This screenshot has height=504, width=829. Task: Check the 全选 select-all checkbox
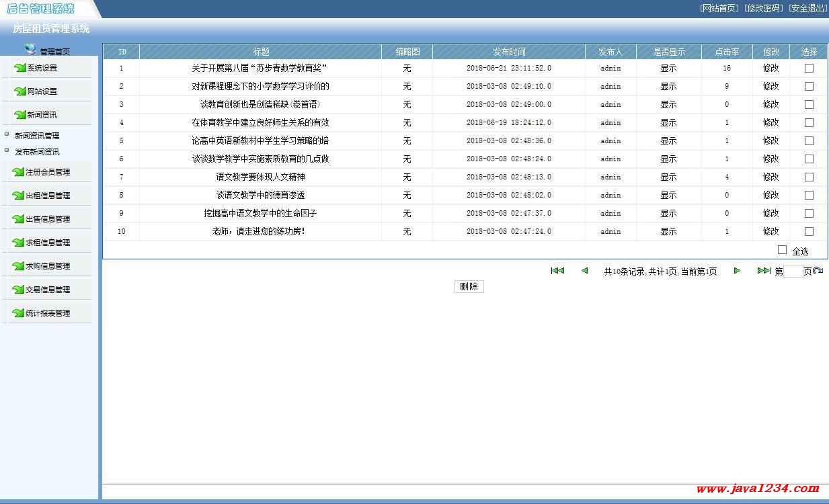[782, 250]
